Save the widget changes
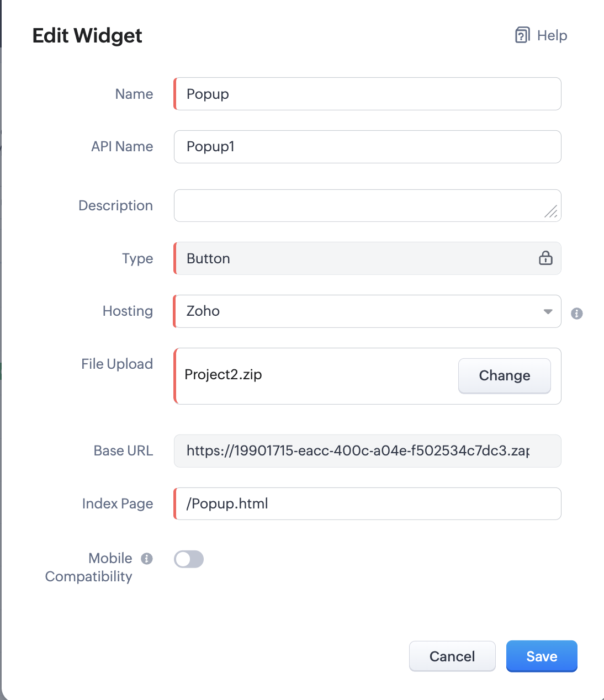This screenshot has height=700, width=604. coord(542,656)
